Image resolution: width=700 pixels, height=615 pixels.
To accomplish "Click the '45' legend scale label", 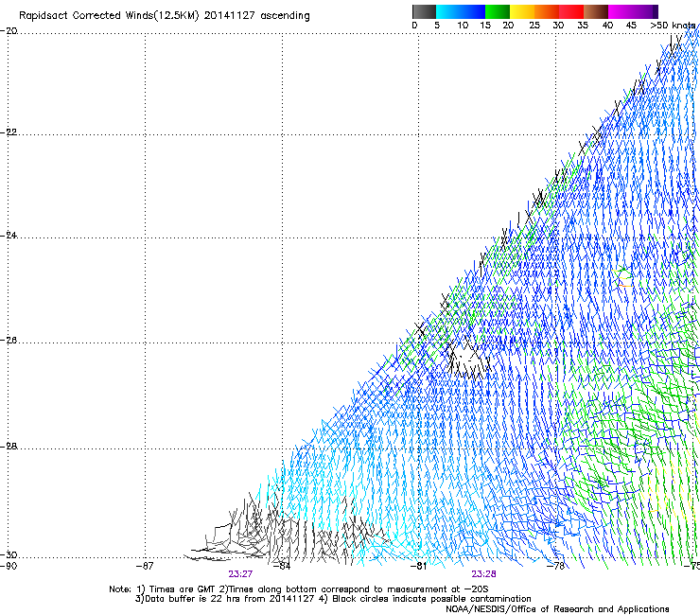I will [631, 26].
